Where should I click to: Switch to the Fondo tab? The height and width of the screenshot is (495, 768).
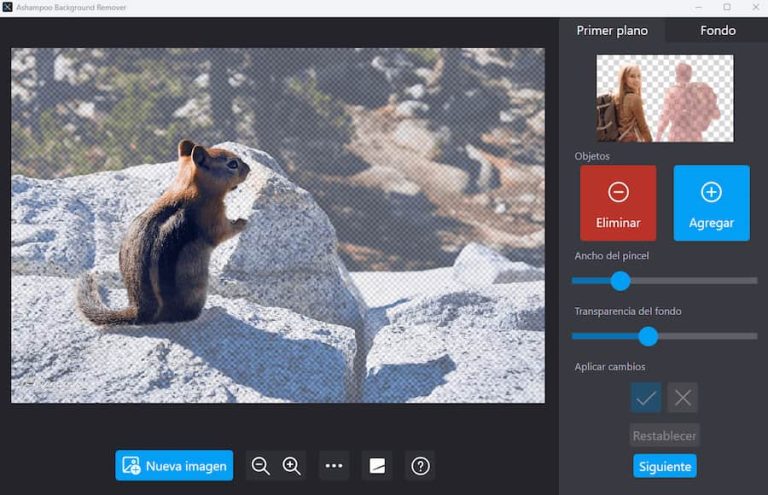pos(717,30)
